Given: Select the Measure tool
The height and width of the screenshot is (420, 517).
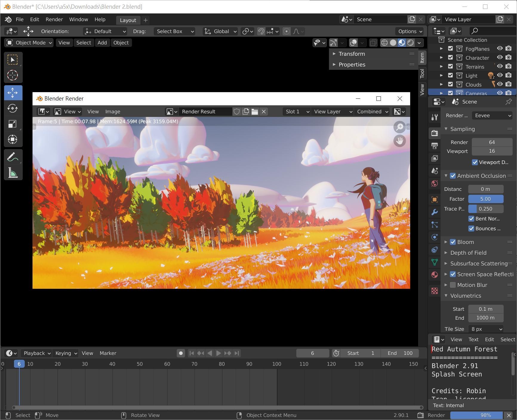Looking at the screenshot, I should [13, 173].
